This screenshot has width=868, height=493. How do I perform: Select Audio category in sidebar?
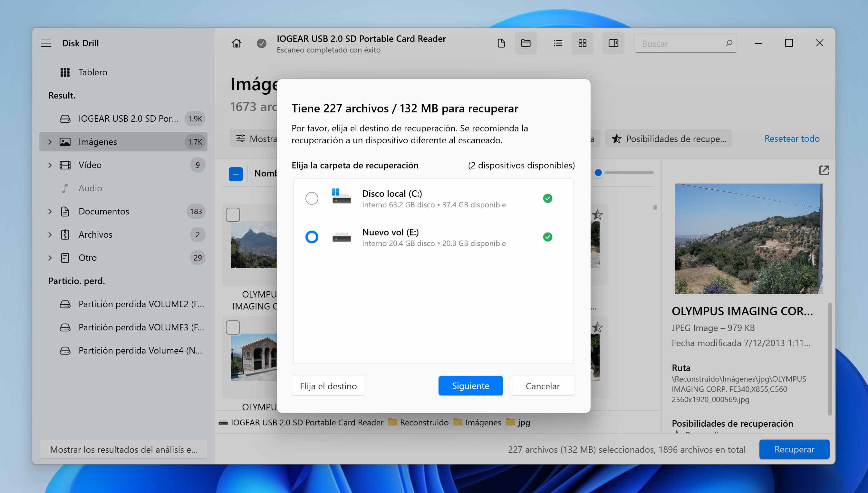(x=123, y=188)
